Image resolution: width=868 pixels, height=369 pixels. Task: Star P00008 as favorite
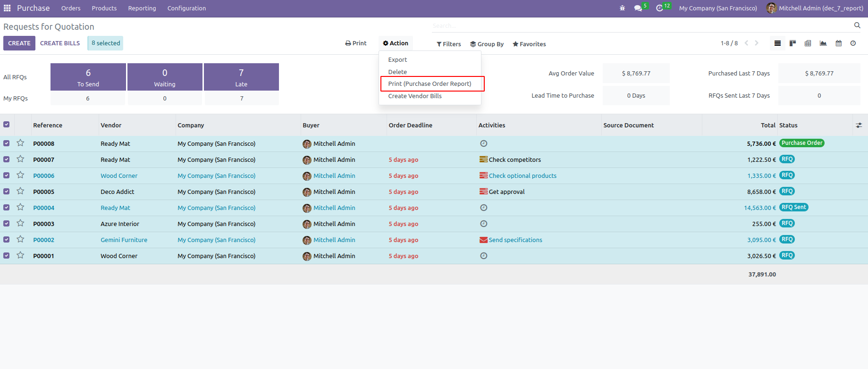[x=20, y=143]
